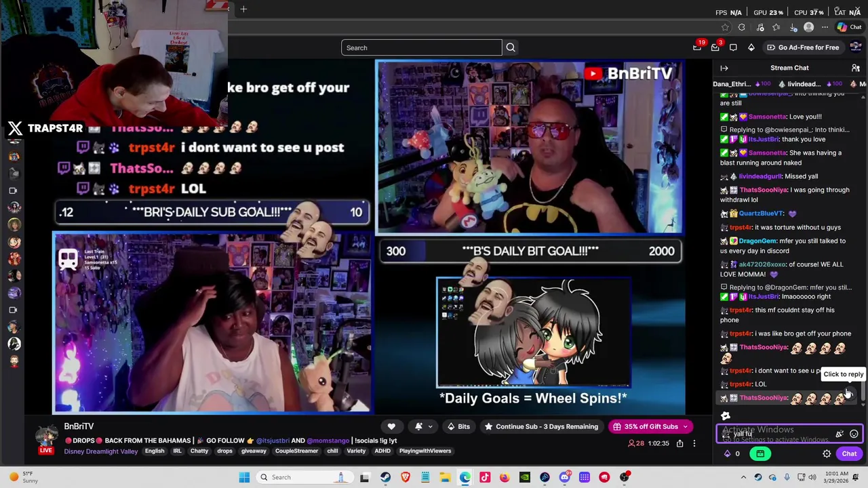Open chat settings gear icon
868x488 pixels.
tap(827, 454)
